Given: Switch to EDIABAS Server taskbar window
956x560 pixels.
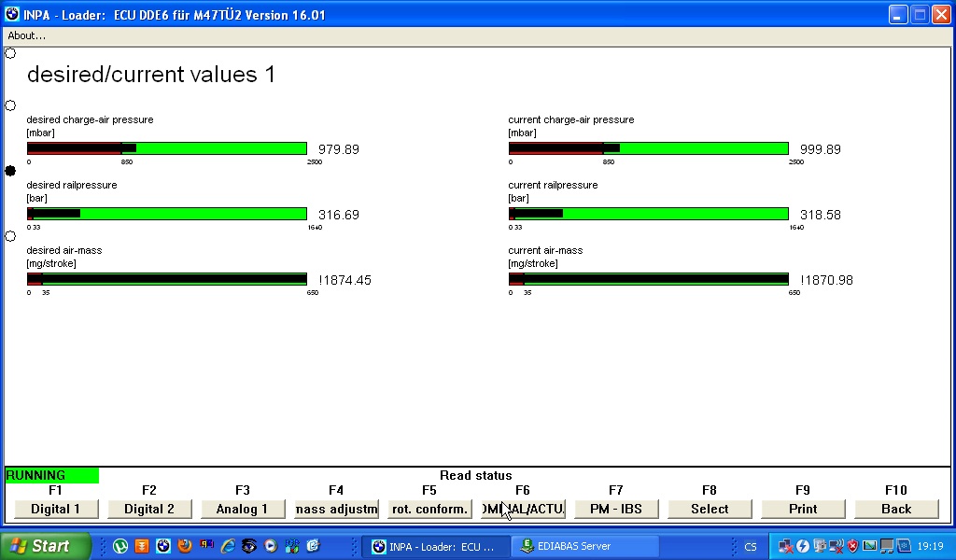Looking at the screenshot, I should point(585,546).
